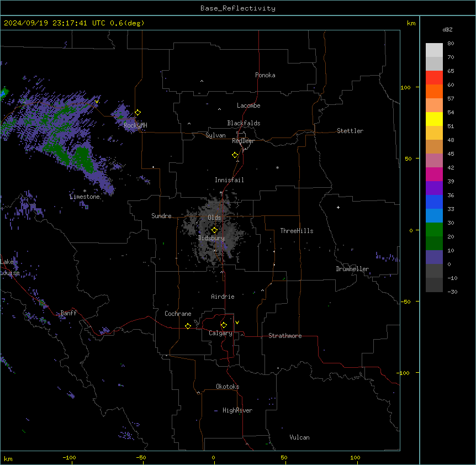Select the yellow diamond marker above Calgary label
Screen dimensions: 476x465
click(224, 325)
